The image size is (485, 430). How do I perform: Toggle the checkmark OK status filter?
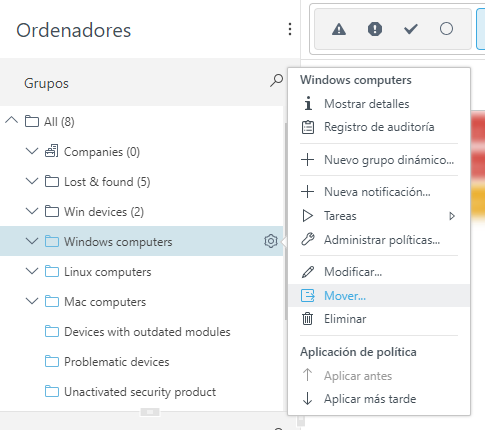(x=410, y=29)
